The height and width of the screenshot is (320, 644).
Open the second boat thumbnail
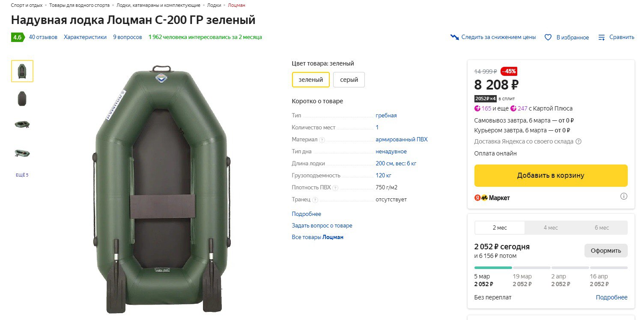pyautogui.click(x=22, y=99)
